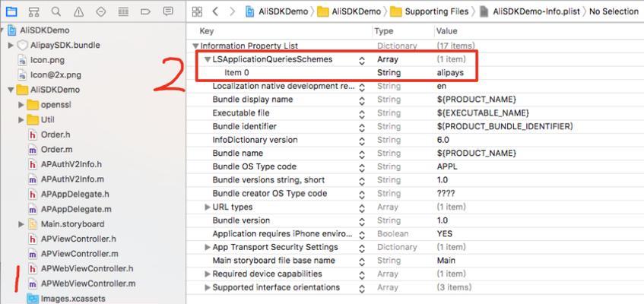Click the Type column header

(x=384, y=31)
